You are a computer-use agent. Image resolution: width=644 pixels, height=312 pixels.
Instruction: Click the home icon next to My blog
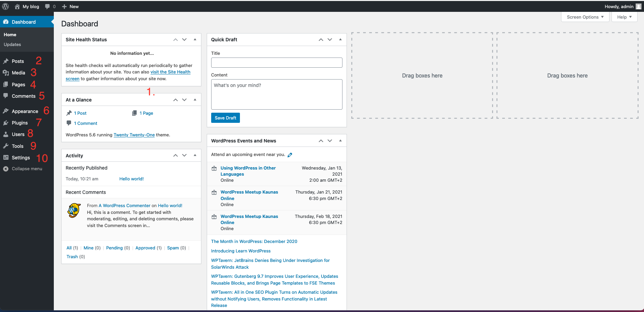(17, 6)
